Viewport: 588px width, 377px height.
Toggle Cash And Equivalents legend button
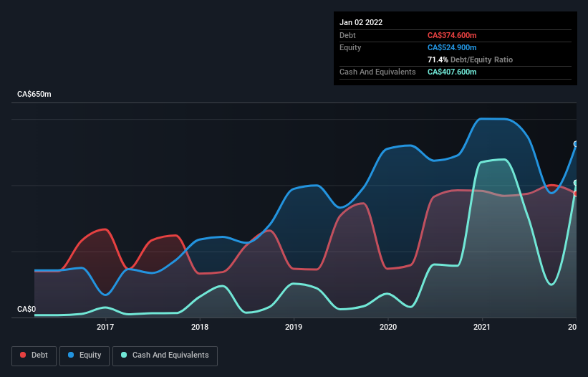coord(165,355)
